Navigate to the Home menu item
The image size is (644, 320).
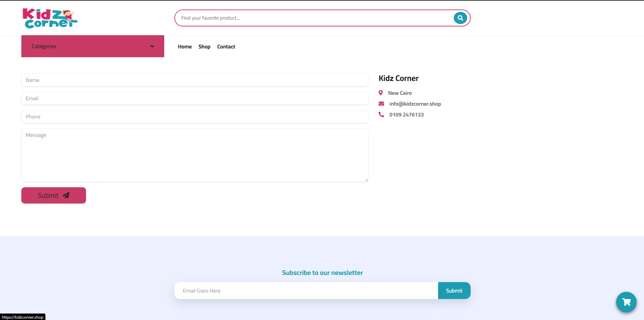(185, 46)
